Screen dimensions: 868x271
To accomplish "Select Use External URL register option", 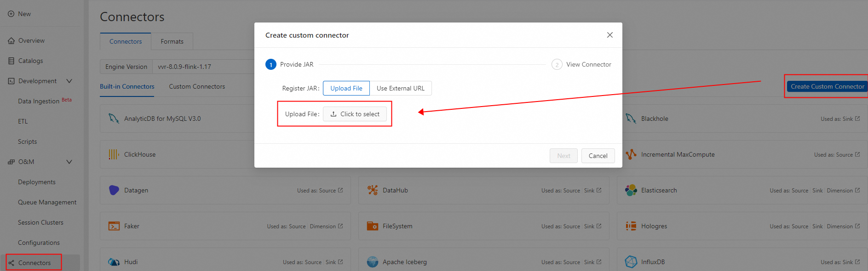I will click(x=401, y=88).
